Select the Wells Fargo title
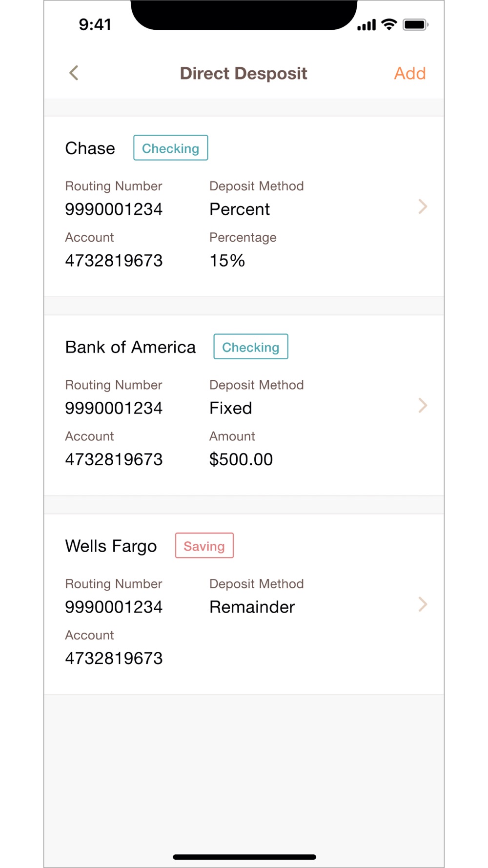The image size is (488, 868). click(x=111, y=546)
